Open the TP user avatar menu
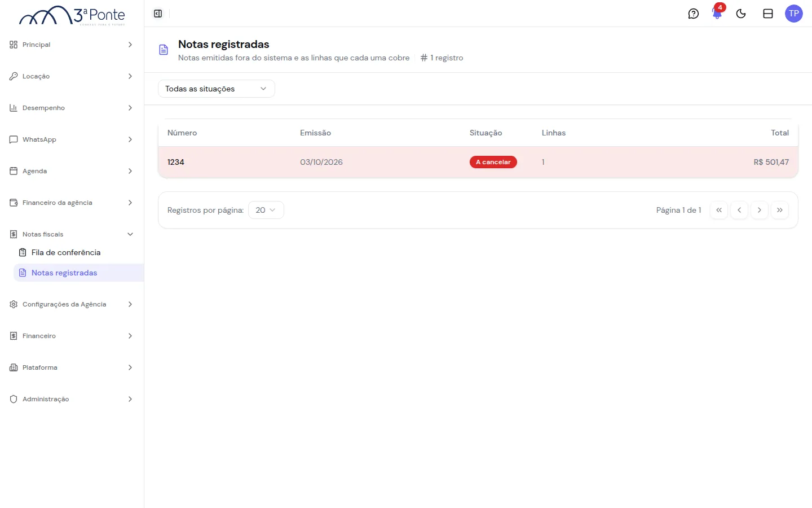This screenshot has height=508, width=812. 794,14
